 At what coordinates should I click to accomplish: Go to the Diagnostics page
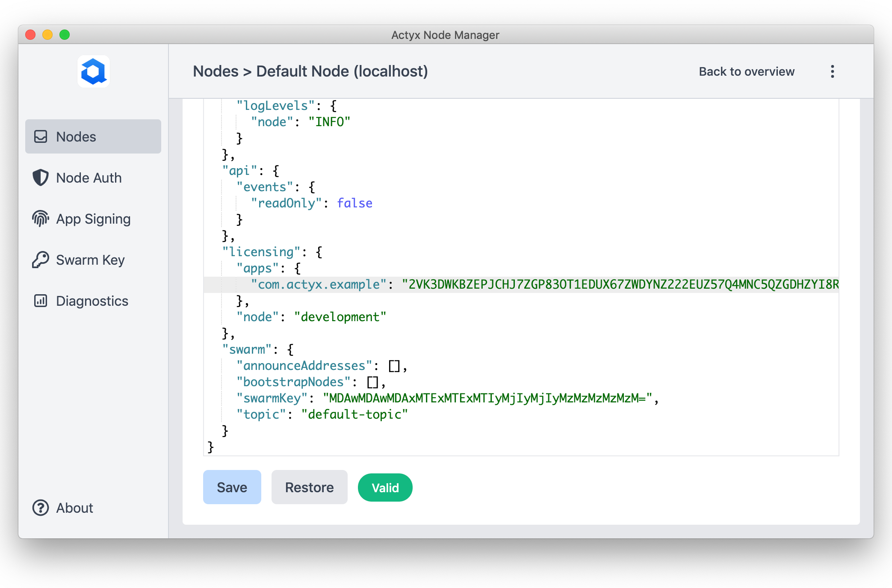tap(92, 301)
